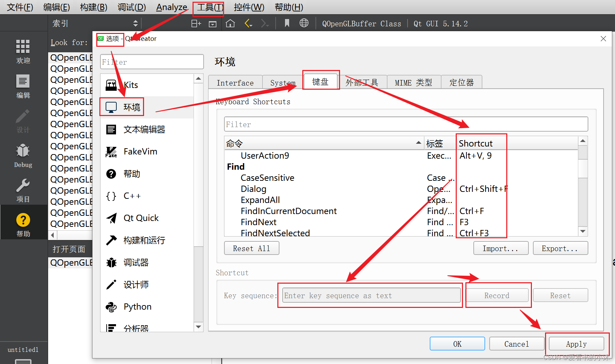
Task: Click the down arrow of category list scrollbar
Action: click(x=198, y=327)
